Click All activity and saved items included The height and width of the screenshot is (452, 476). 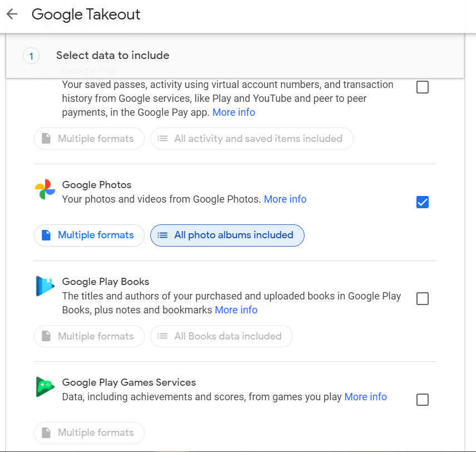252,139
